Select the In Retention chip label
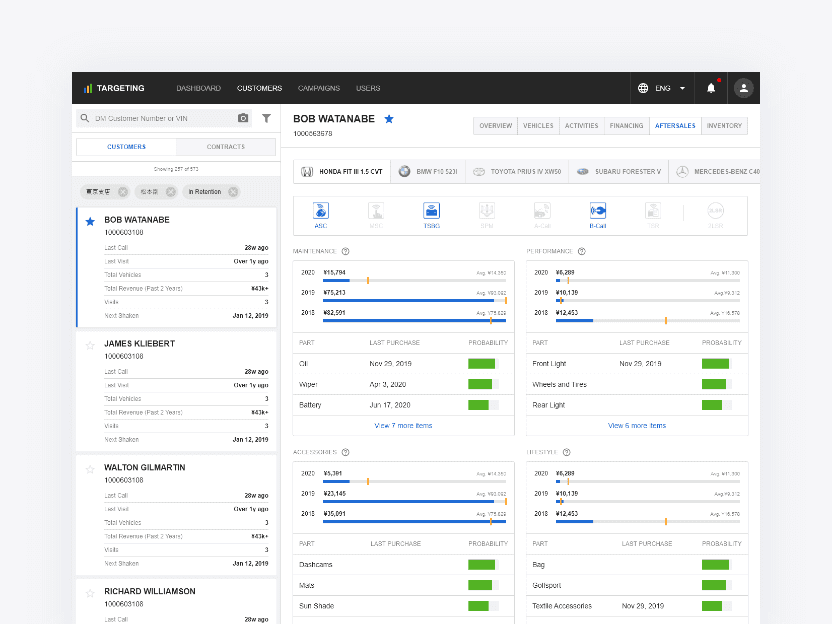This screenshot has width=832, height=624. click(x=205, y=192)
